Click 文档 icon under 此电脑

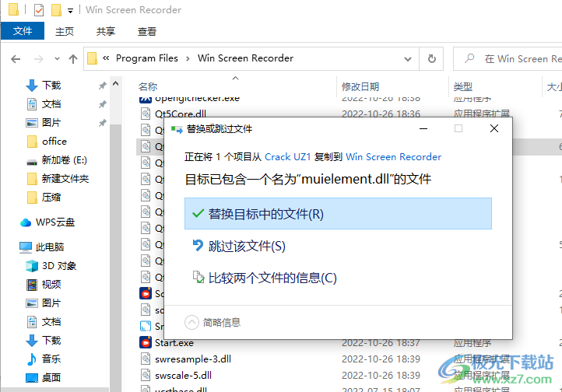pos(32,321)
